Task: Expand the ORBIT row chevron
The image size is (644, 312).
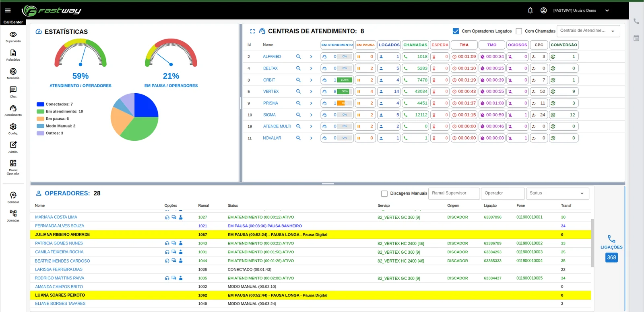Action: [x=311, y=80]
